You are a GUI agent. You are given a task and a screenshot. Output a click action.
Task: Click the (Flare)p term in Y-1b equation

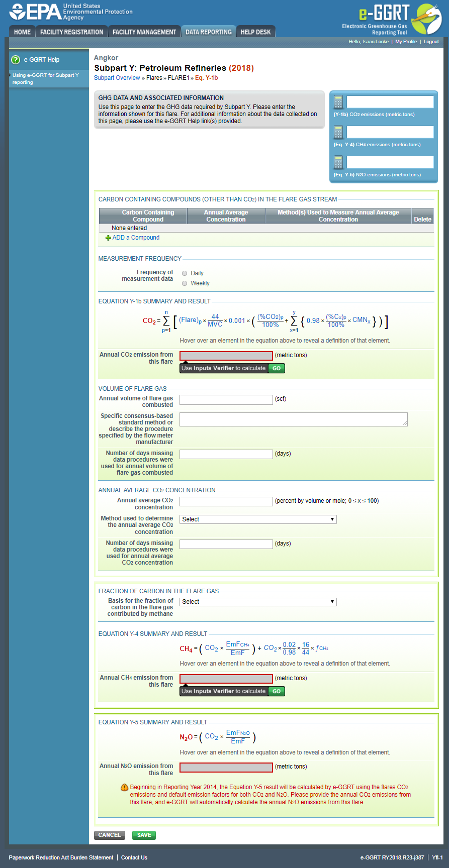click(x=191, y=320)
